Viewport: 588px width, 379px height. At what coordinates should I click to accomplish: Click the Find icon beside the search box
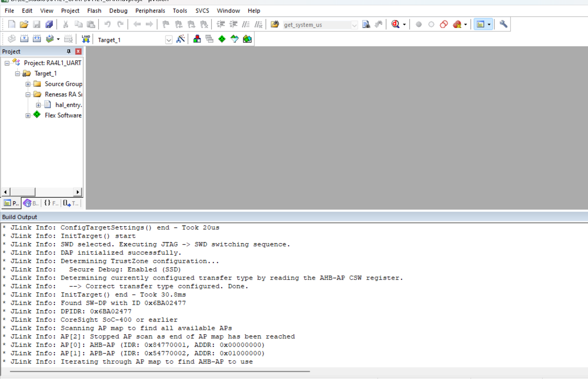coord(366,24)
